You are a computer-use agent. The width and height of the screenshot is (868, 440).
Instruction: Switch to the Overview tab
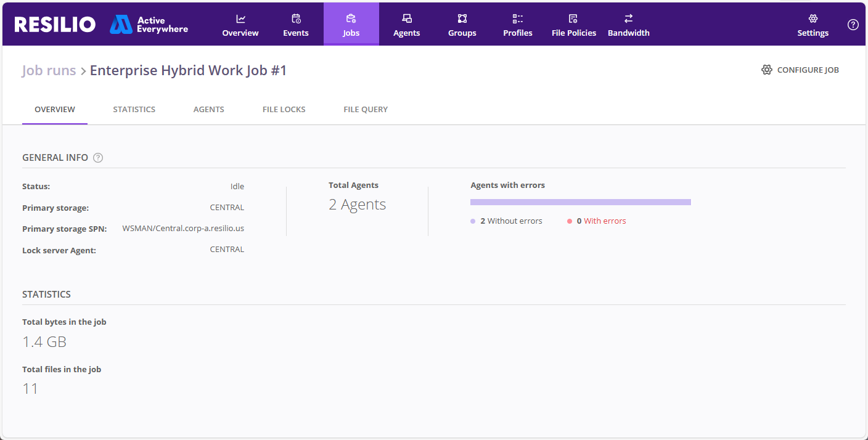(x=55, y=109)
